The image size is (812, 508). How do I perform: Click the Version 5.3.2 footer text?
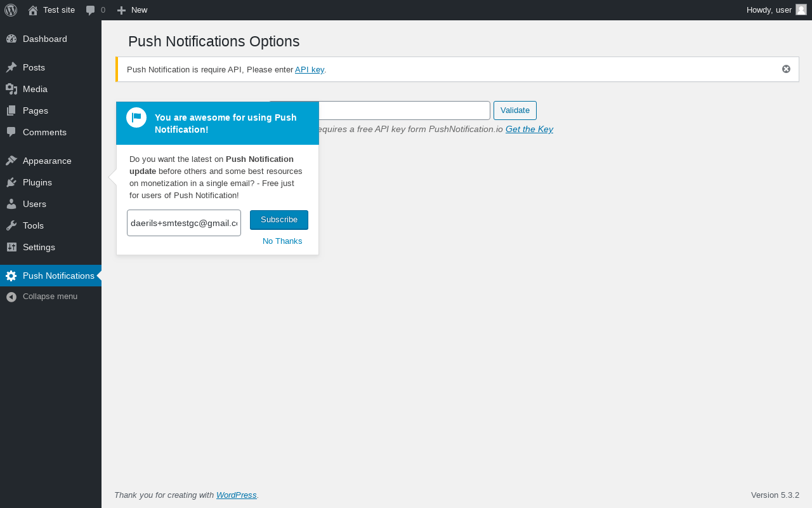[775, 495]
